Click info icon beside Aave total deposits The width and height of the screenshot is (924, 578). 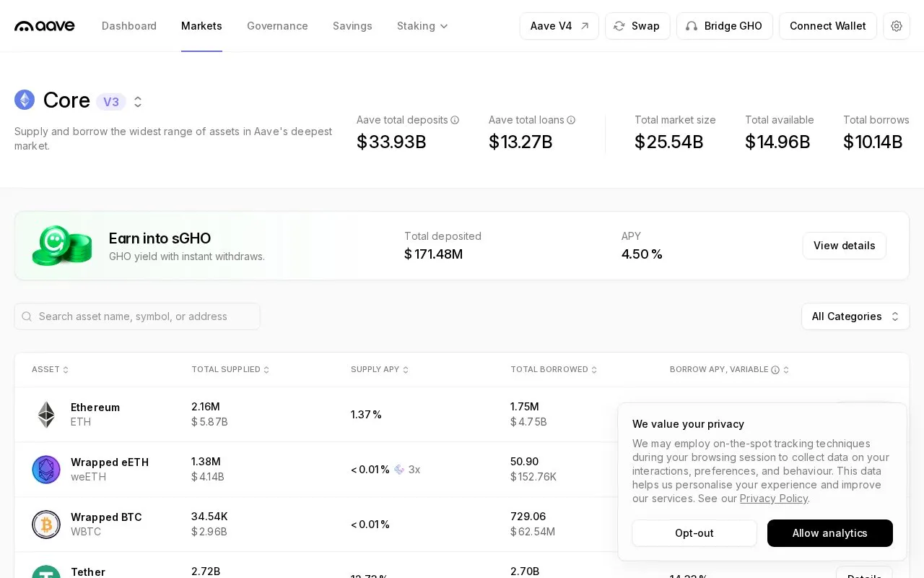(455, 120)
